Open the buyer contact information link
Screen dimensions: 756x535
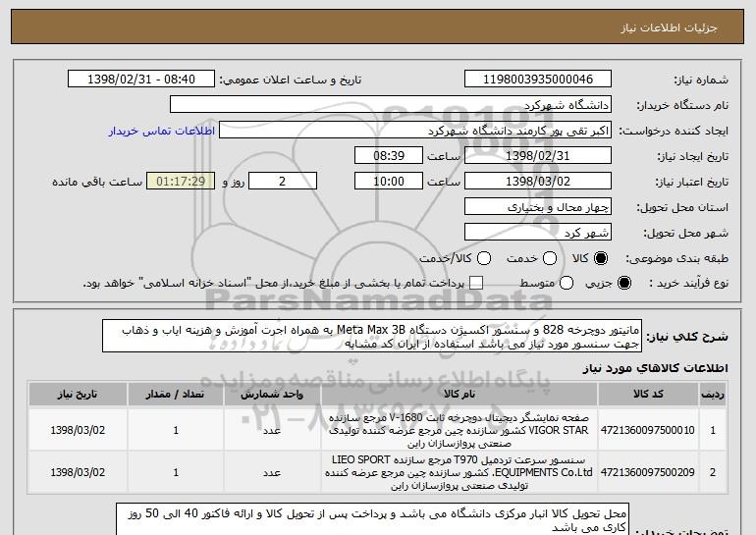coord(162,132)
